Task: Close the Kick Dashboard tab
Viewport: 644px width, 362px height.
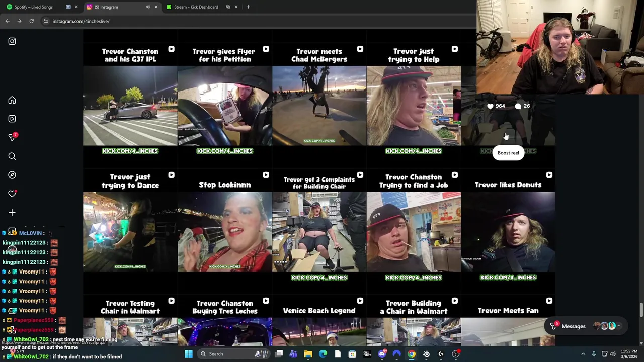Action: [236, 7]
